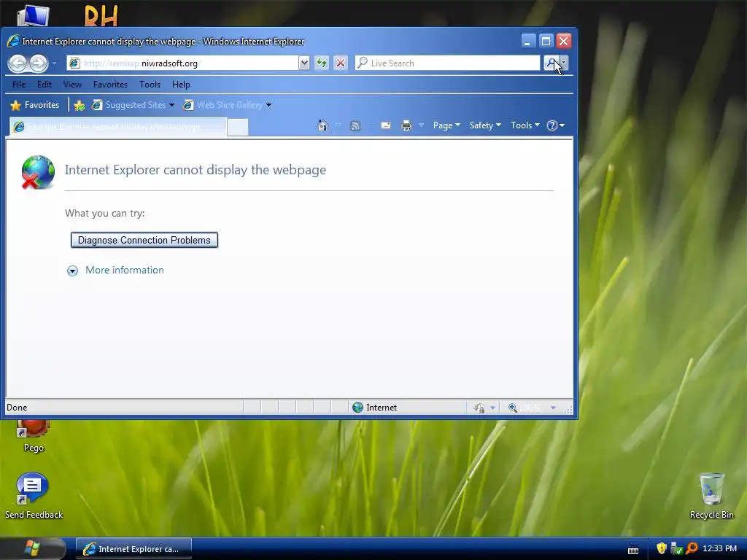
Task: Click the safely remove hardware tray icon
Action: [x=676, y=549]
